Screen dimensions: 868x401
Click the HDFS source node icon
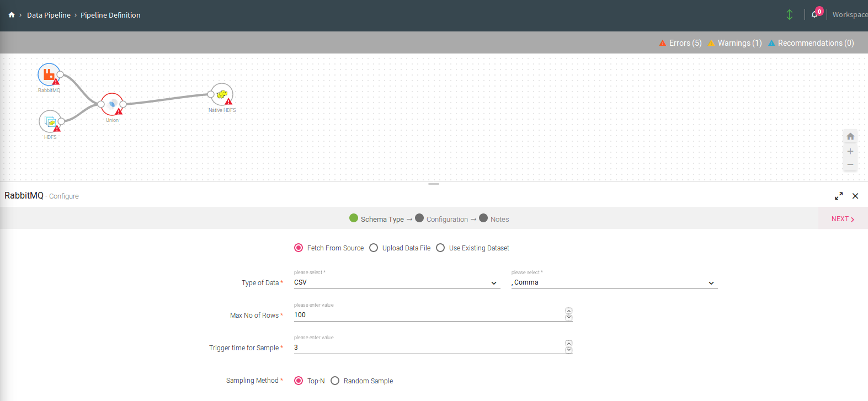pyautogui.click(x=50, y=121)
